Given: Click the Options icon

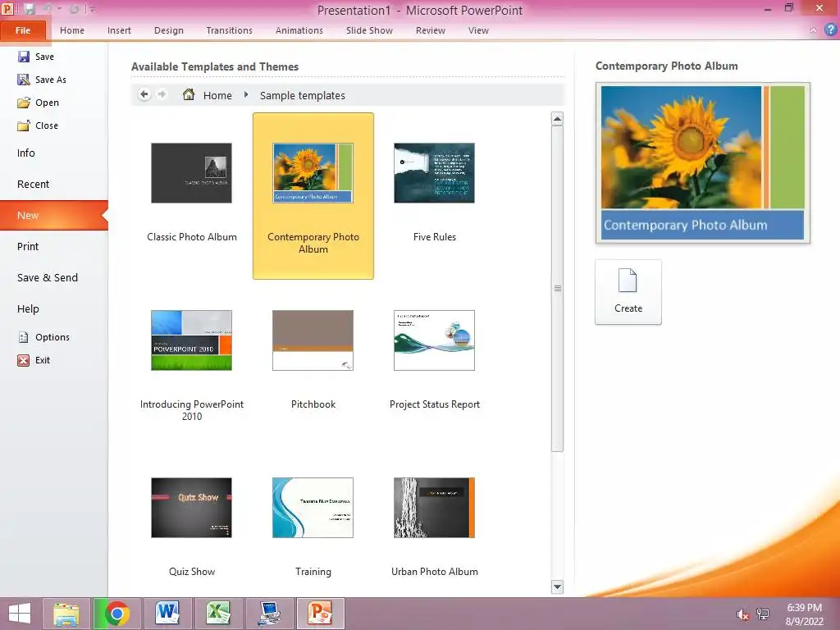Looking at the screenshot, I should (x=24, y=337).
